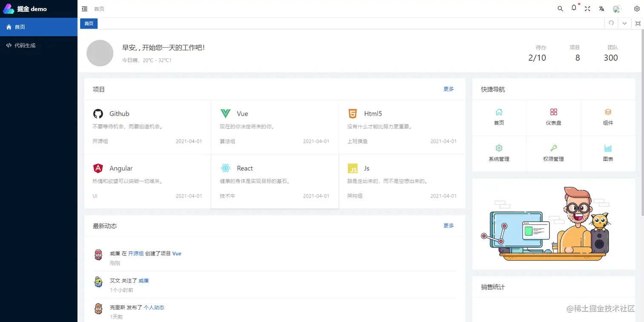This screenshot has width=644, height=322.
Task: Click the text 没有什么才能比努力更重要。
Action: 379,127
